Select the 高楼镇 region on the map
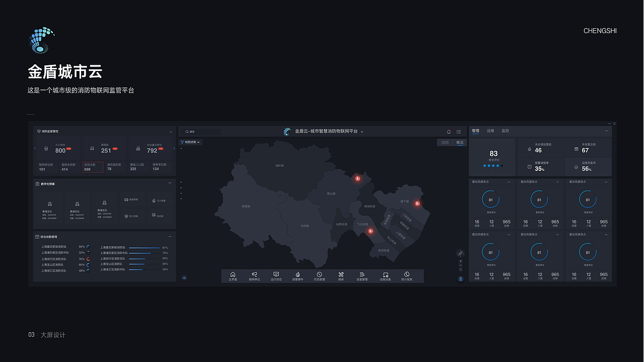 pos(246,206)
